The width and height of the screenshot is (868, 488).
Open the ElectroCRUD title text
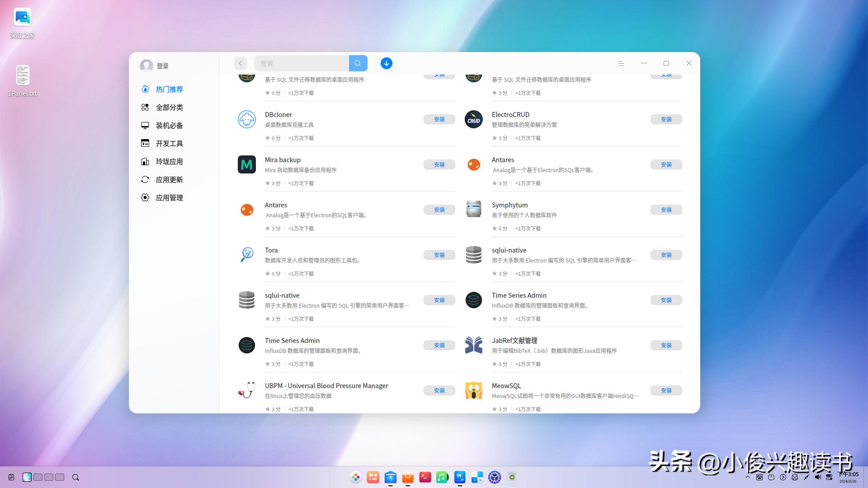tap(510, 115)
